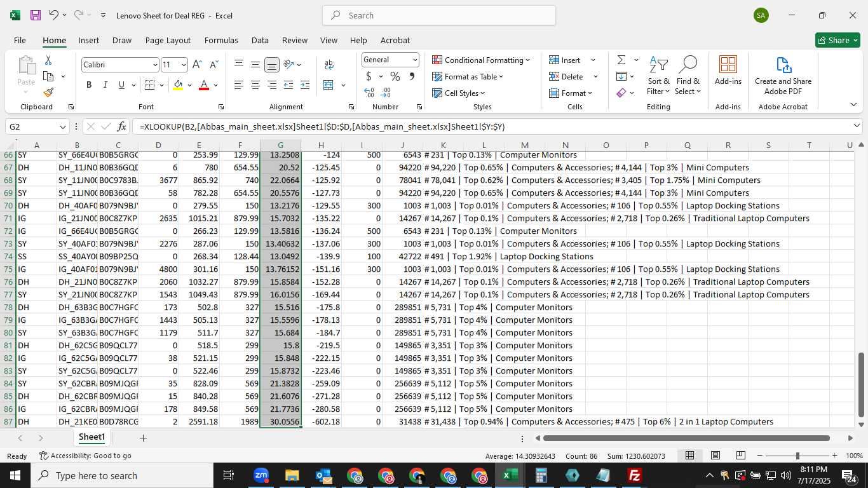Toggle Align Left for cells

click(x=239, y=85)
